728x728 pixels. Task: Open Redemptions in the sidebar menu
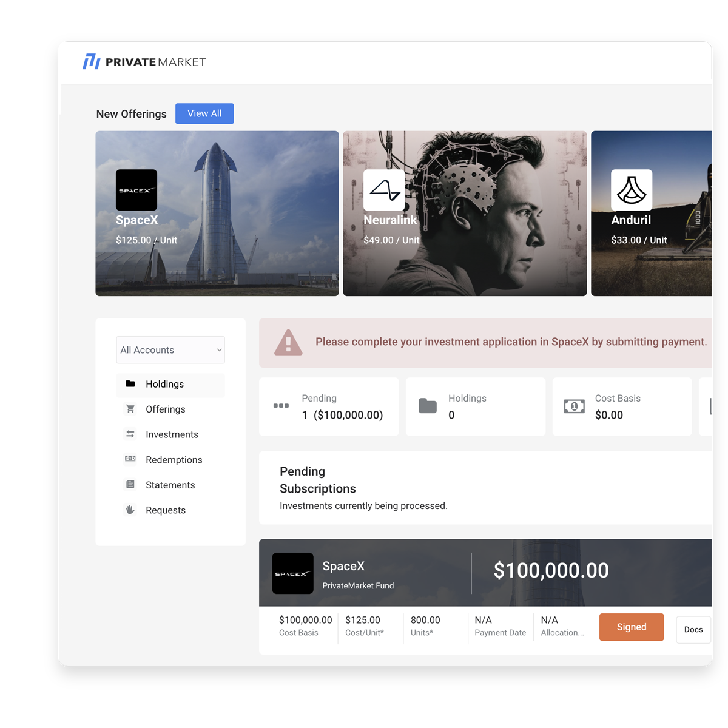point(170,460)
